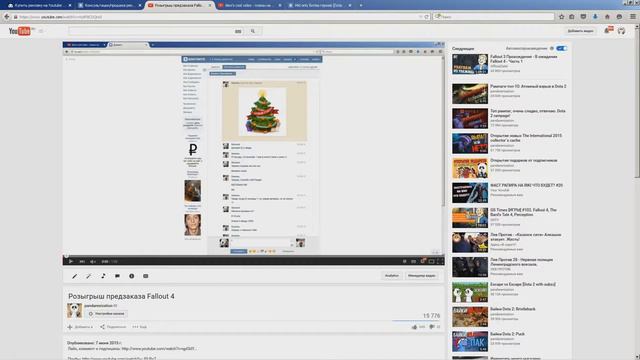Open the pencil video edit tool

(74, 276)
